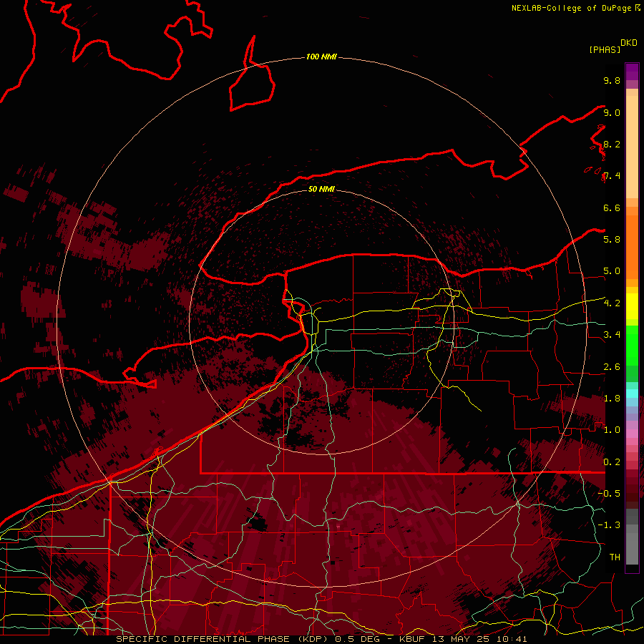
Task: Click the 6.6 legend value
Action: click(612, 208)
